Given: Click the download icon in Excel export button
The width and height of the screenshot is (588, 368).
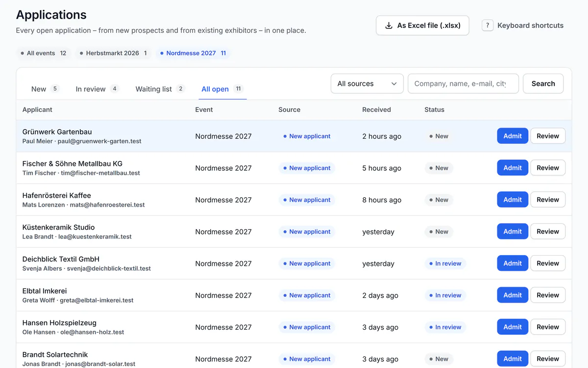Looking at the screenshot, I should [x=389, y=26].
